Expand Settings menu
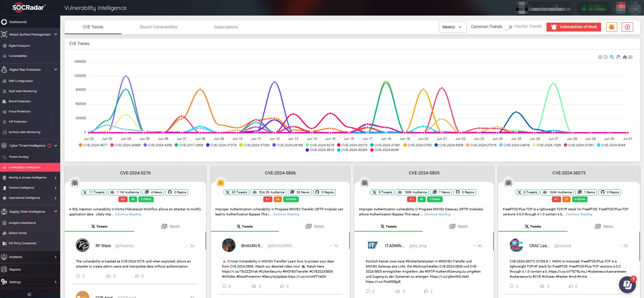 pos(55,282)
